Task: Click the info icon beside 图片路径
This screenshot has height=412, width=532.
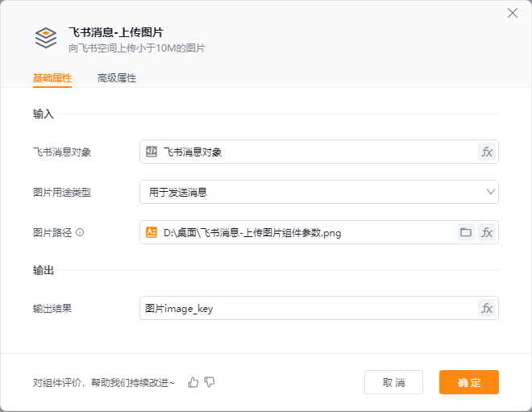Action: [x=80, y=232]
